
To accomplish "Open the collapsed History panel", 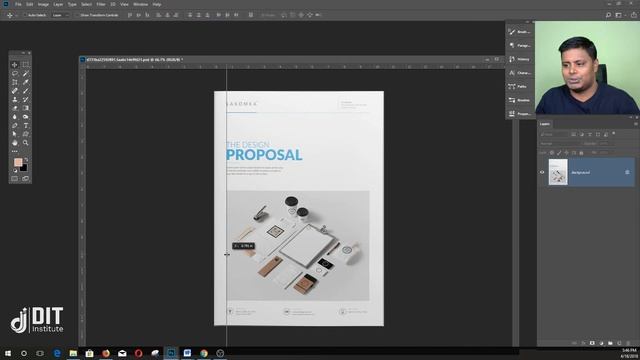I will click(x=519, y=59).
